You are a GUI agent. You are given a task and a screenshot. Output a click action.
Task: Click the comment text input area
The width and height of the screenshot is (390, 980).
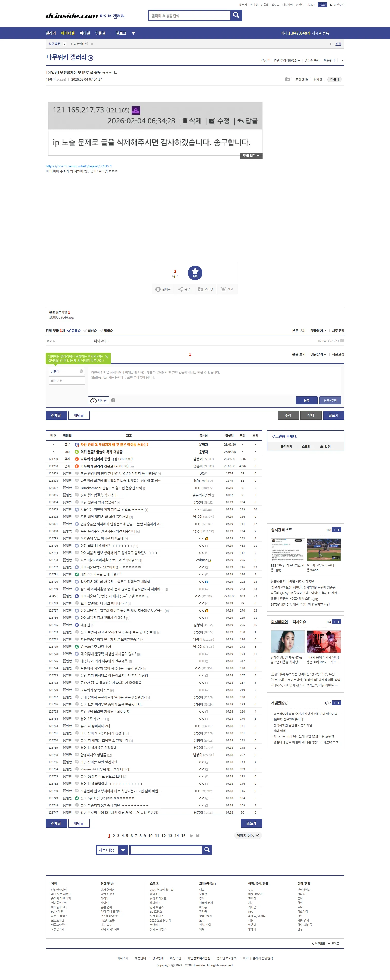click(214, 380)
